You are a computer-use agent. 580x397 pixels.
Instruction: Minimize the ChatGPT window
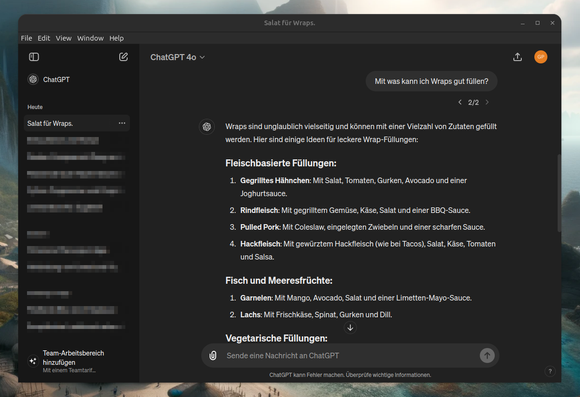click(x=522, y=23)
